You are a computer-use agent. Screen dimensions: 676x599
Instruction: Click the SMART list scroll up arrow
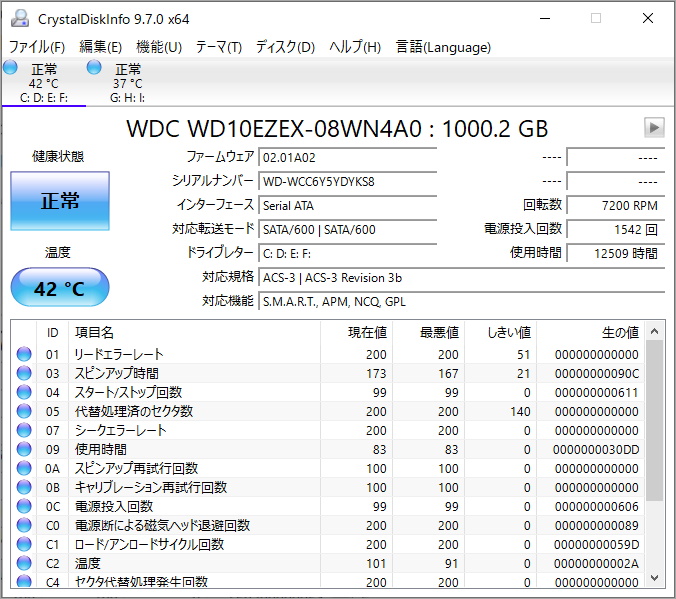(x=654, y=331)
